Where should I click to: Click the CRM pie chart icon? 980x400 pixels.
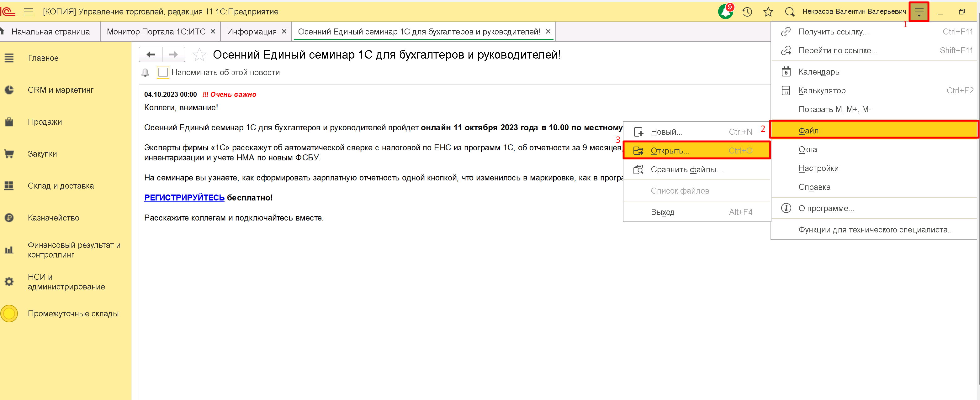point(9,90)
